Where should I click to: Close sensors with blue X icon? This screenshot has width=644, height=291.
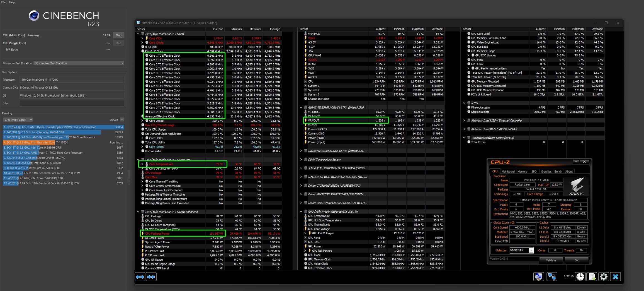615,276
